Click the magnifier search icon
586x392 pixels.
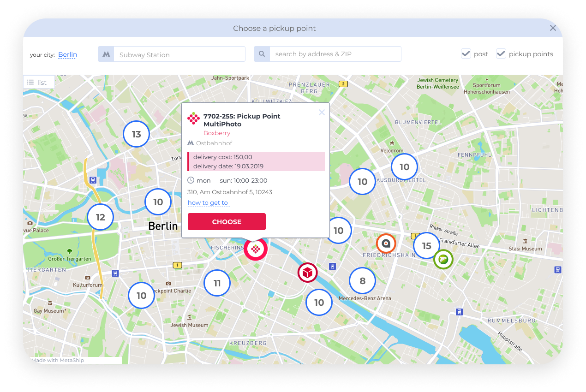click(x=262, y=54)
